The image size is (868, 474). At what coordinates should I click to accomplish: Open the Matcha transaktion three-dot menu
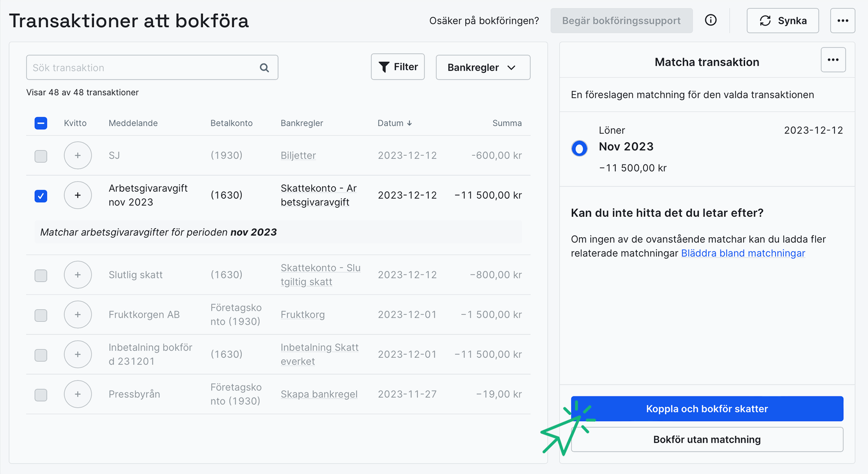(833, 60)
